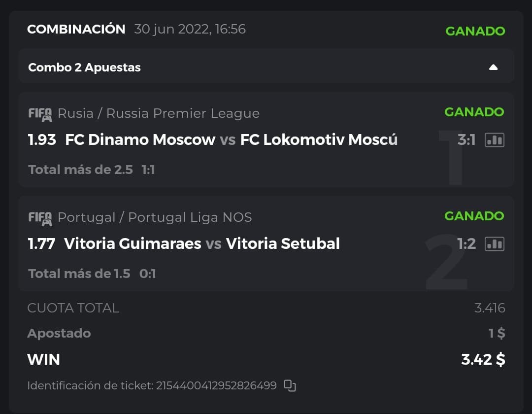Open statistics icon for Dinamo Moscow match
Image resolution: width=532 pixels, height=414 pixels.
click(x=494, y=140)
